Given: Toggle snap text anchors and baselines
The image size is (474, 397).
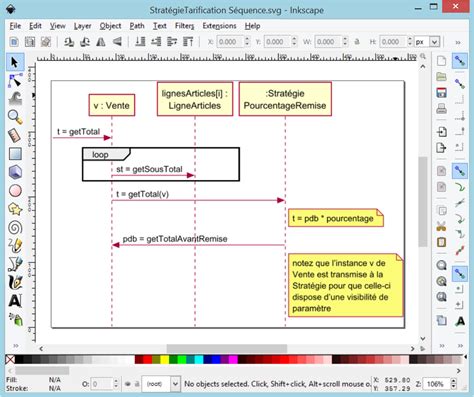Looking at the screenshot, I should click(460, 321).
